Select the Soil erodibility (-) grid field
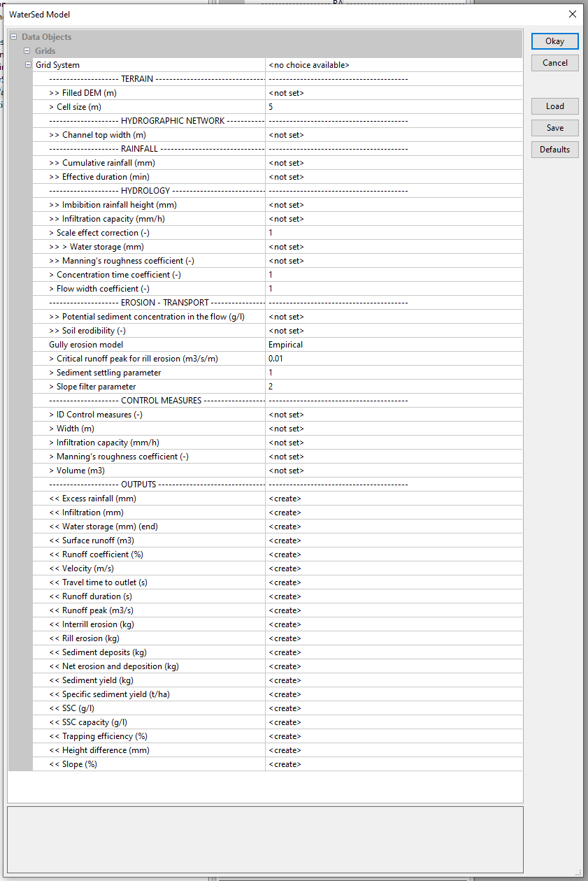588x881 pixels. click(393, 331)
